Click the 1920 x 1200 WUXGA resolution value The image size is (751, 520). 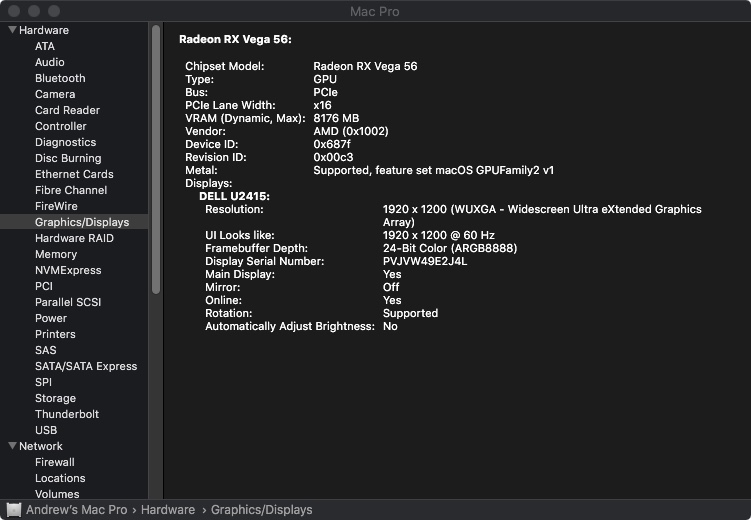[x=542, y=215]
